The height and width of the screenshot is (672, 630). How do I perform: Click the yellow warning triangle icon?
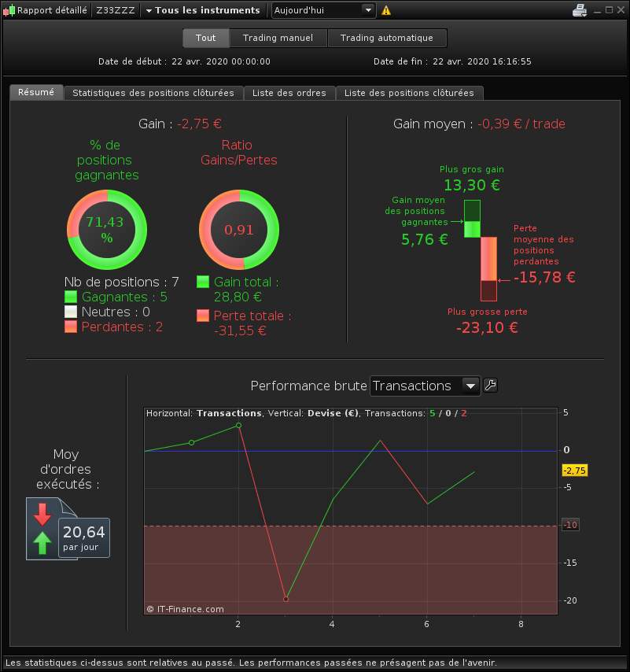coord(386,10)
